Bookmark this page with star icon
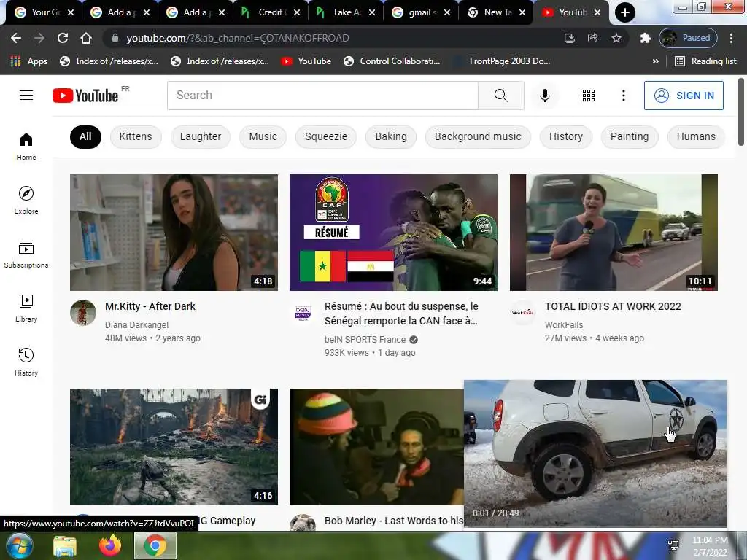The width and height of the screenshot is (747, 560). point(616,38)
